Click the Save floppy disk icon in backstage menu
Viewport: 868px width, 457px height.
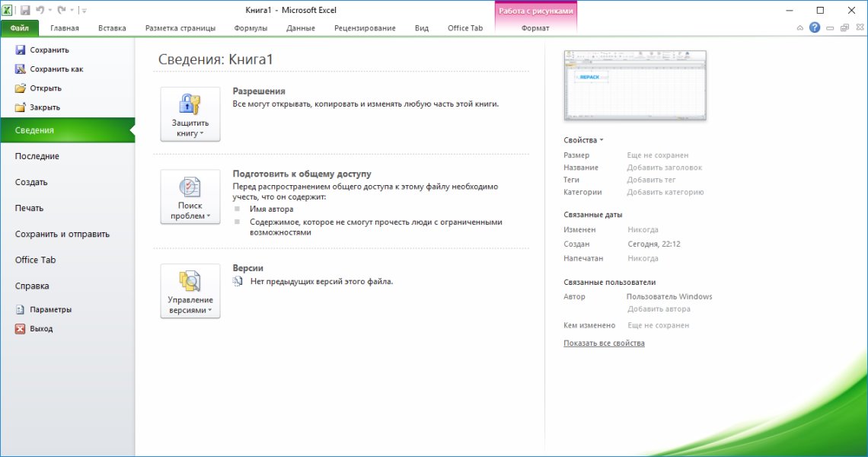[21, 50]
